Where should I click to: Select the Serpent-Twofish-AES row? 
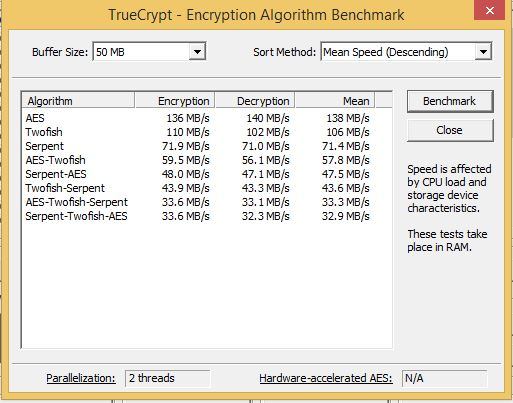pos(197,216)
